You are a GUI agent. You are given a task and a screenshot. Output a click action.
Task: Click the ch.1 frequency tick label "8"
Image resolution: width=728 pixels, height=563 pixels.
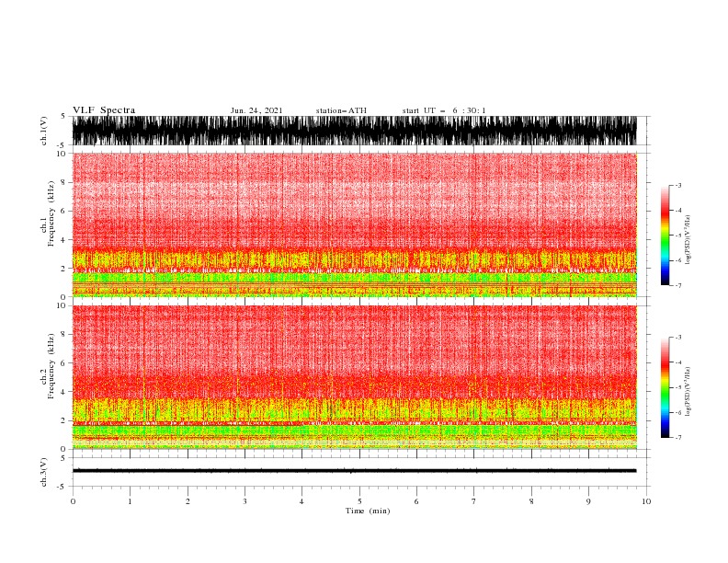pyautogui.click(x=63, y=182)
